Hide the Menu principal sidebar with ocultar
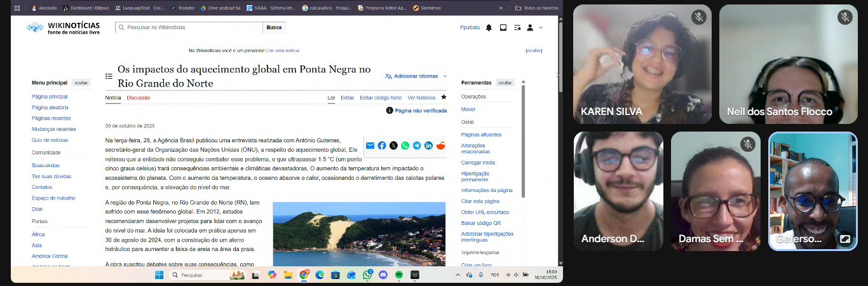The width and height of the screenshot is (868, 286). click(81, 83)
